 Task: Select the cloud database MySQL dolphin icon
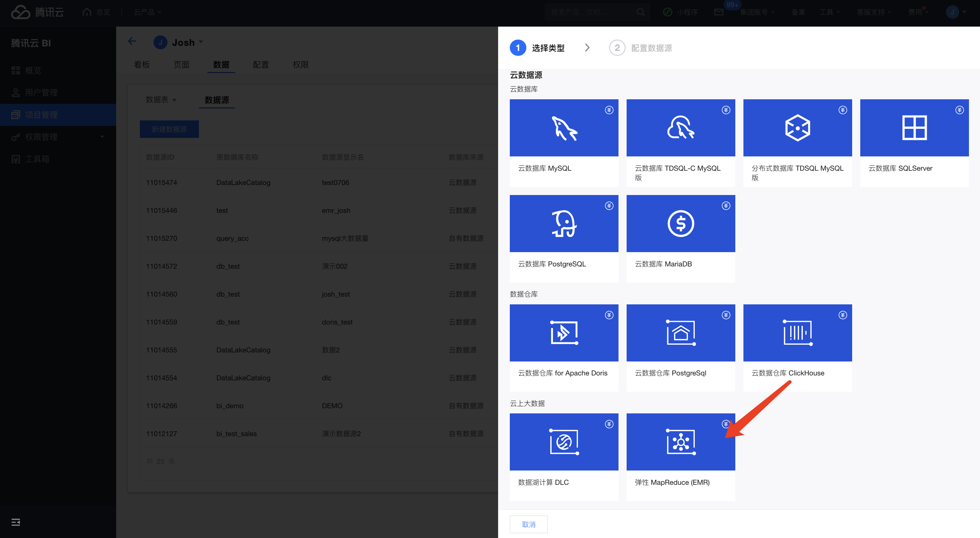pyautogui.click(x=564, y=128)
